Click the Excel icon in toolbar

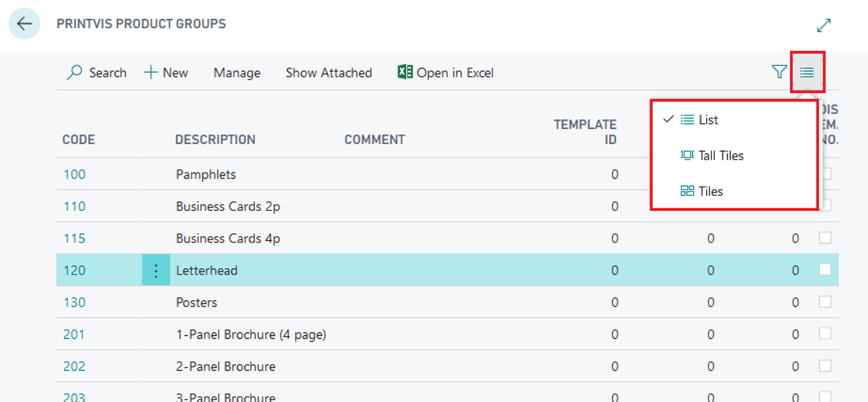coord(405,72)
